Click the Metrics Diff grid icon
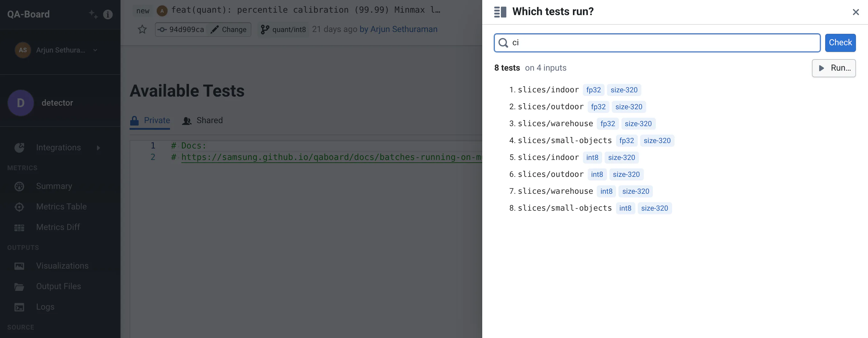Image resolution: width=868 pixels, height=338 pixels. pos(19,228)
